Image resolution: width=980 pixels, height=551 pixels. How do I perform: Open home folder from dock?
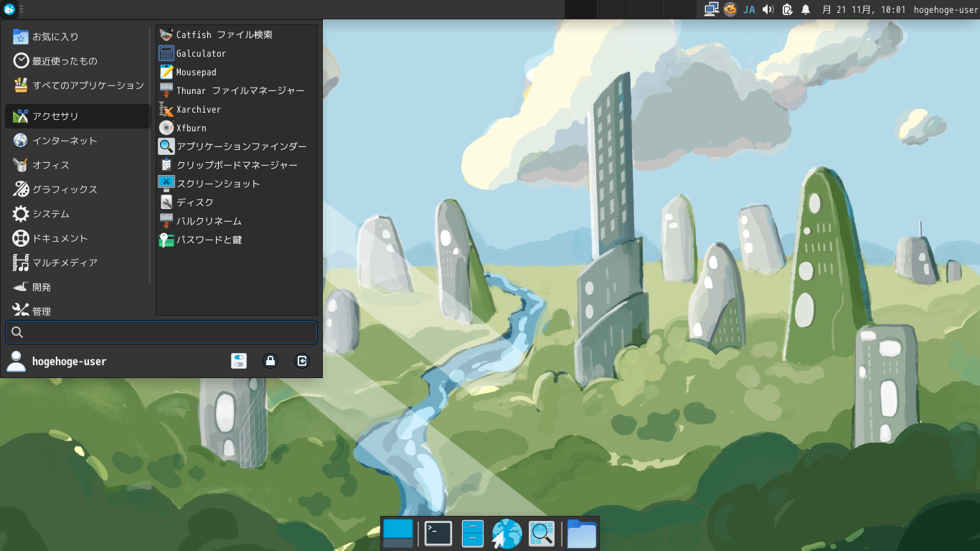[x=582, y=533]
